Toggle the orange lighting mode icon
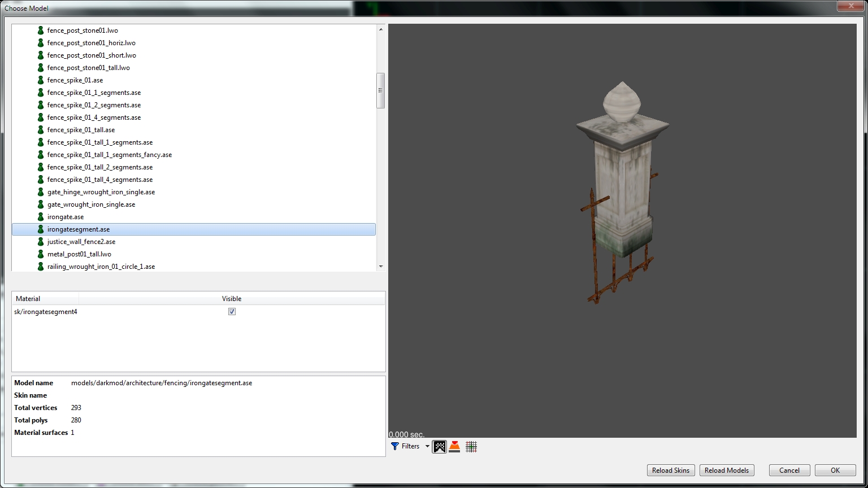Screen dimensions: 868x488 pos(454,447)
